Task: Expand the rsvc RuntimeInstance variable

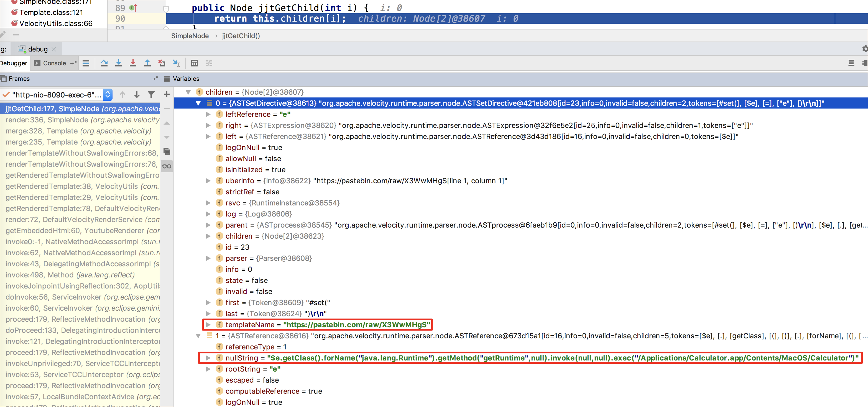Action: pyautogui.click(x=208, y=203)
